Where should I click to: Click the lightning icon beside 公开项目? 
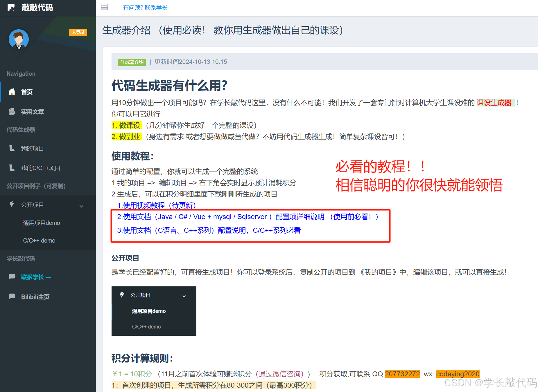pos(12,205)
